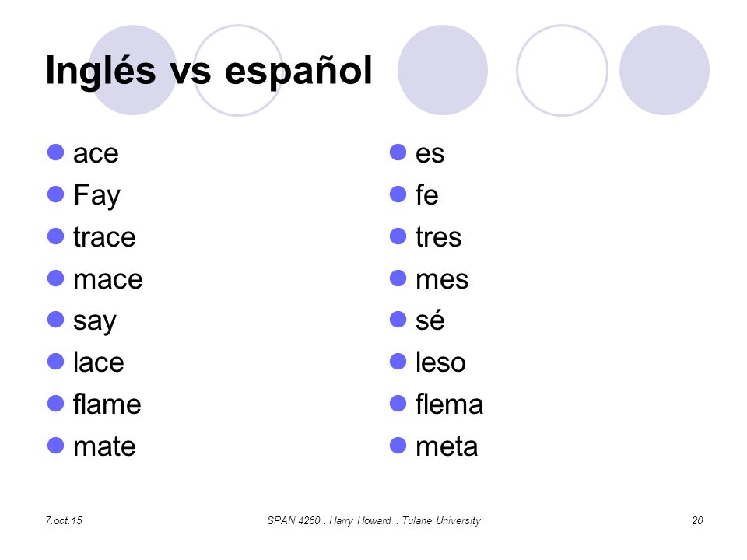Click the bullet beside 'Fay'
This screenshot has height=560, width=747.
56,194
